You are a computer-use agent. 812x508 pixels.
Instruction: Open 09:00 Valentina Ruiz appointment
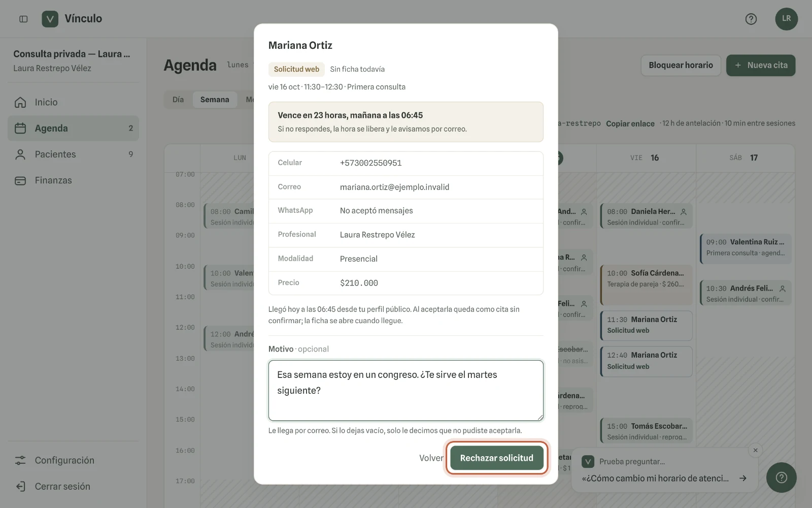coord(746,248)
